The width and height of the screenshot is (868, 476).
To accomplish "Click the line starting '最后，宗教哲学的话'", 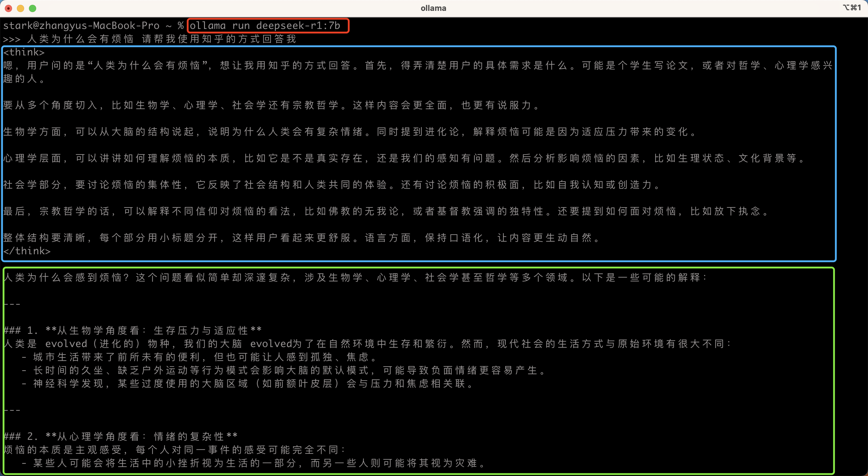I will click(386, 211).
